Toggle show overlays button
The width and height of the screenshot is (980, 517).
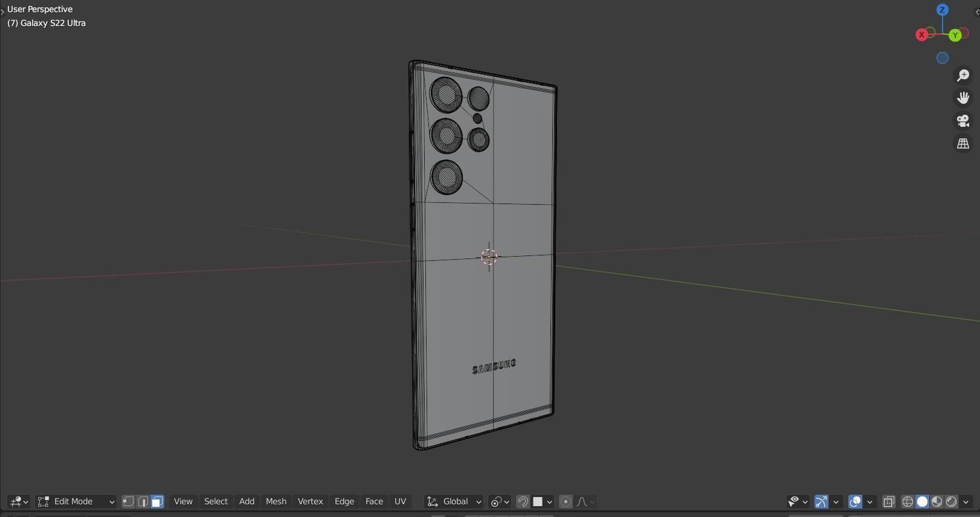click(855, 501)
